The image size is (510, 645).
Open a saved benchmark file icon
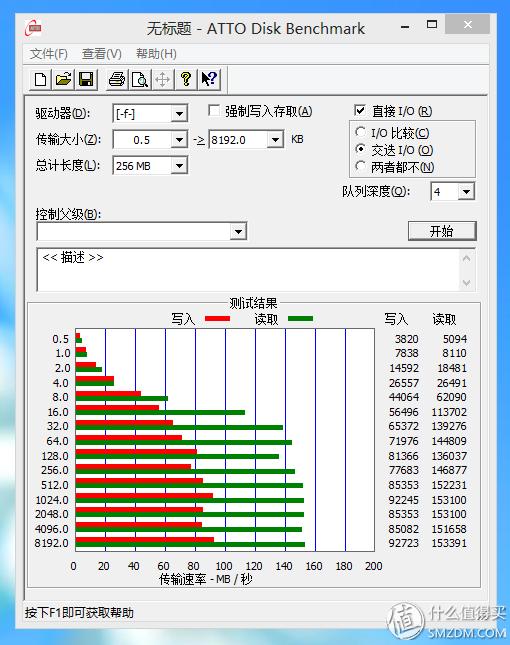(63, 79)
